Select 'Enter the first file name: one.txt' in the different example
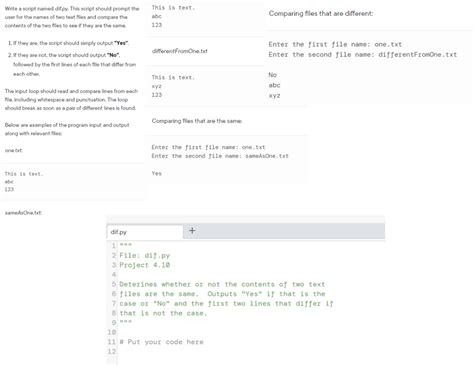Image resolution: width=474 pixels, height=366 pixels. pos(335,44)
